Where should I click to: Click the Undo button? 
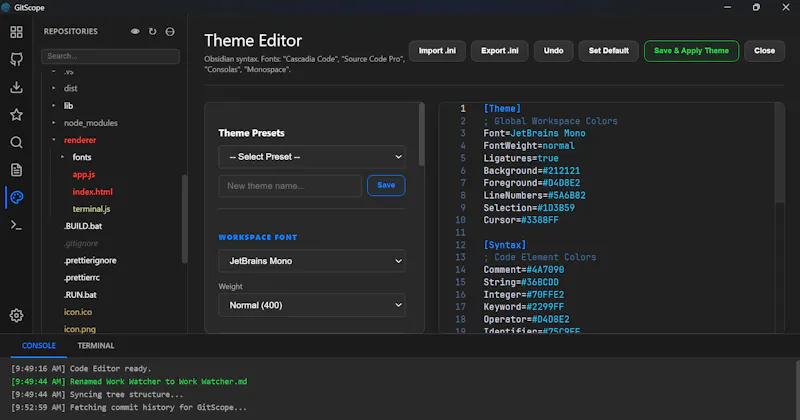click(x=553, y=51)
